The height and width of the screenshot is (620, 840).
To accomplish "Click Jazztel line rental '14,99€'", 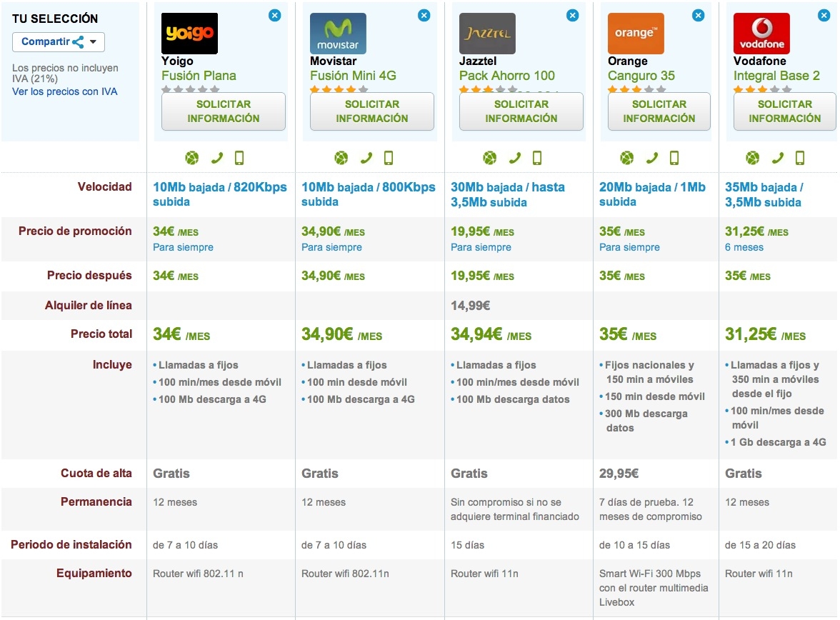I will click(470, 306).
